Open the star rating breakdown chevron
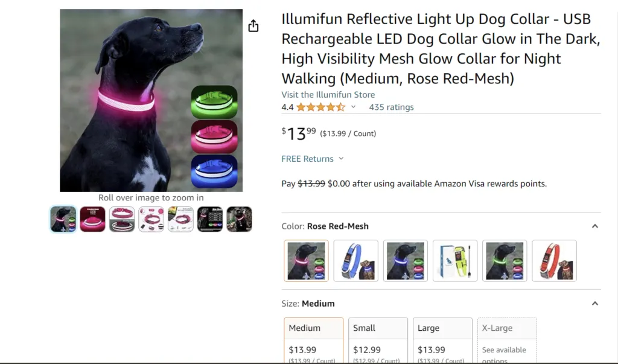Screen dimensions: 618x364 (x=354, y=107)
